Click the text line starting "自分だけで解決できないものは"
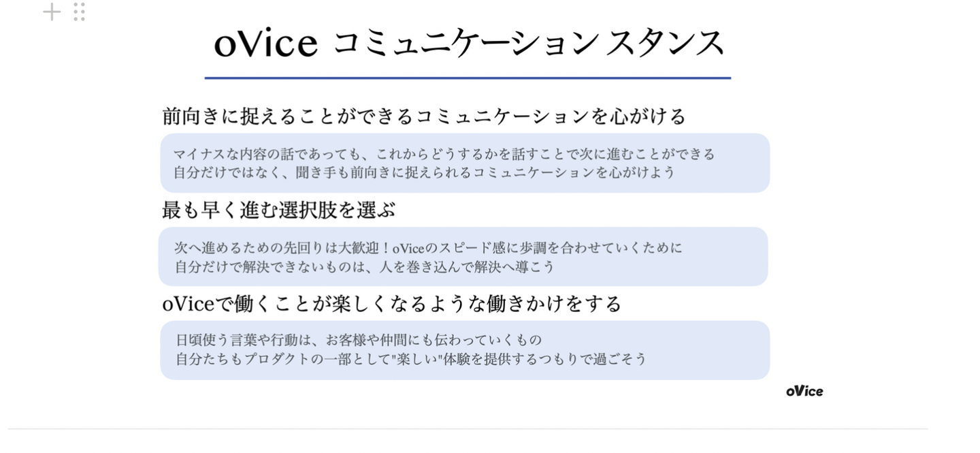The height and width of the screenshot is (453, 980). pos(365,266)
